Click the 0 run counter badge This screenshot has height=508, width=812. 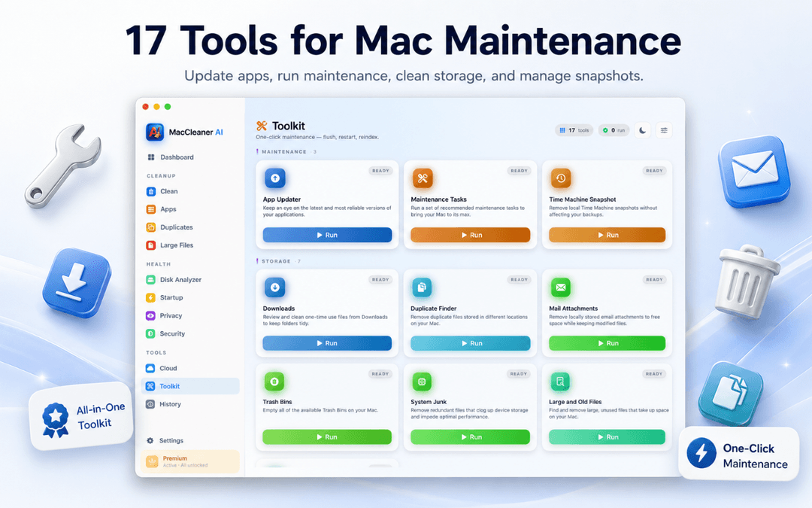614,130
